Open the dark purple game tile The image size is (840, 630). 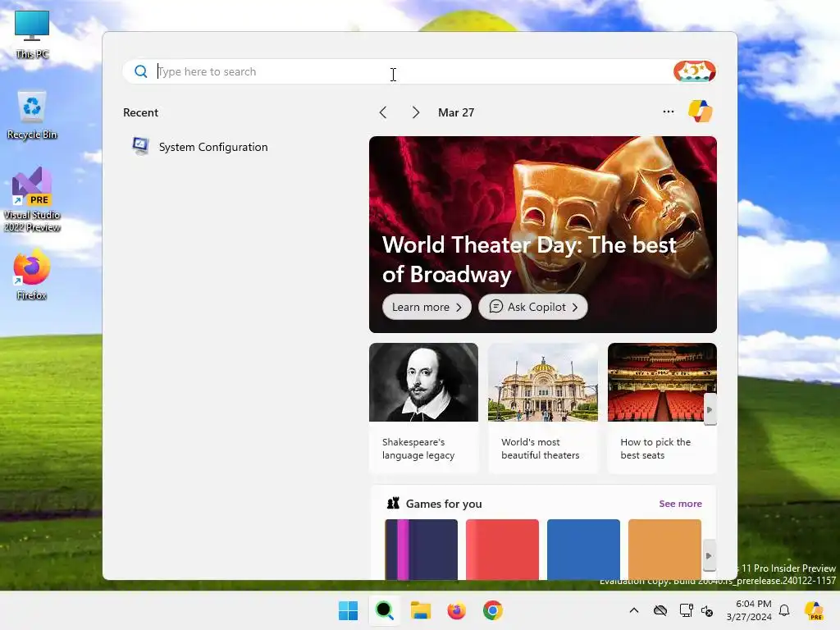pos(421,549)
